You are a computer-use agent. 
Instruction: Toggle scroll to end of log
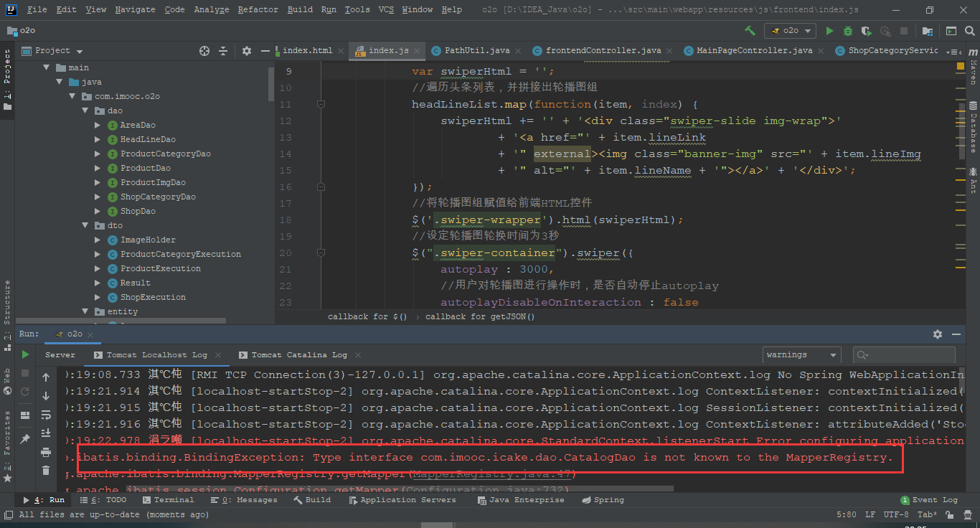pyautogui.click(x=46, y=433)
